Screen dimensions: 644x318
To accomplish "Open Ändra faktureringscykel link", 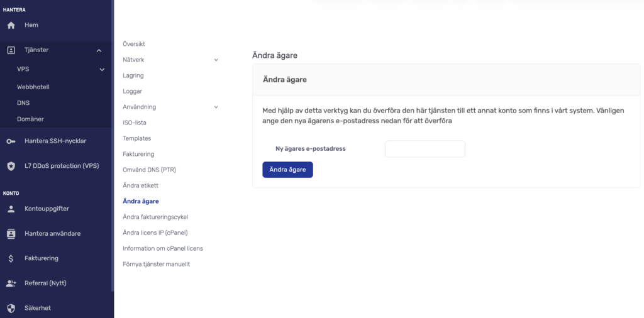I will (155, 217).
